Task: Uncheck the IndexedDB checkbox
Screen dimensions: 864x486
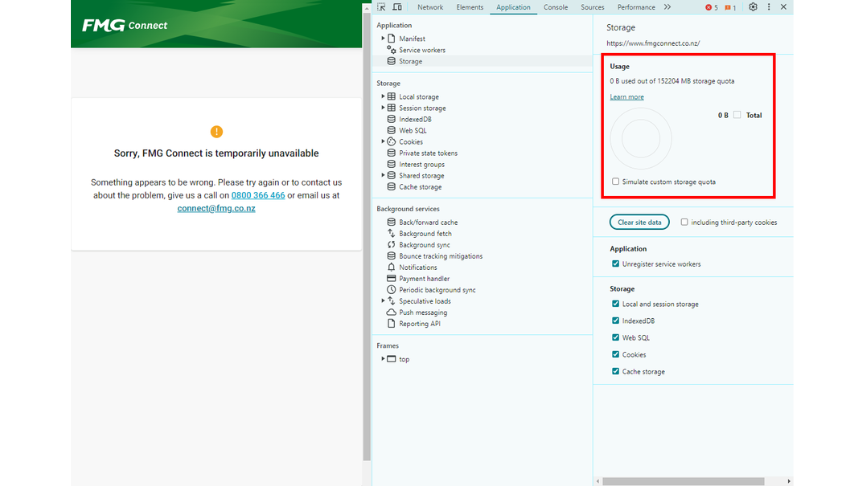Action: [x=615, y=321]
